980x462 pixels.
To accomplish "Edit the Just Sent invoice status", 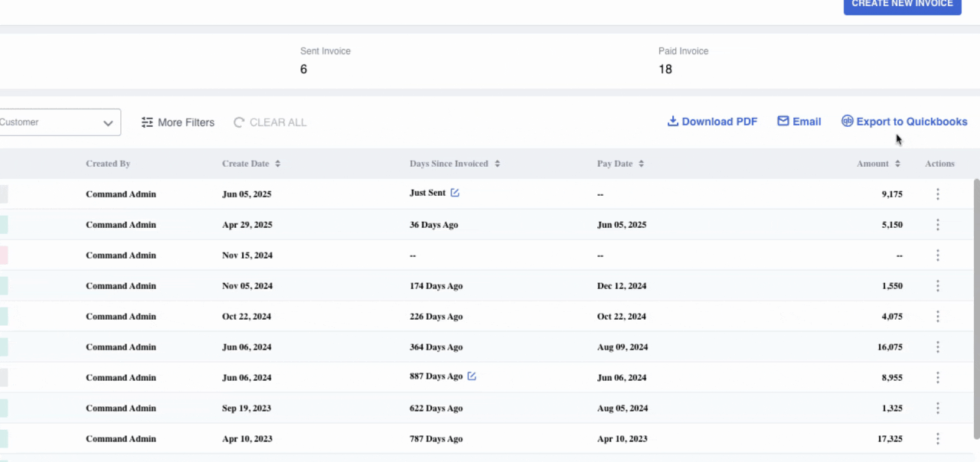I will point(455,193).
